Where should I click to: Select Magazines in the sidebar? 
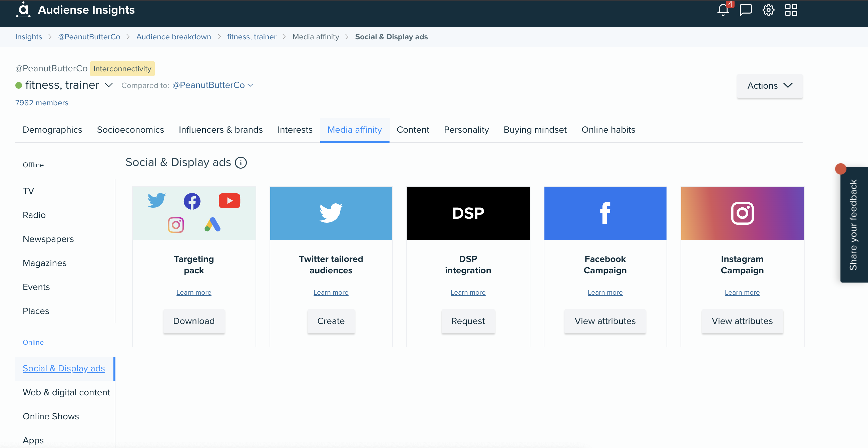[x=44, y=263]
